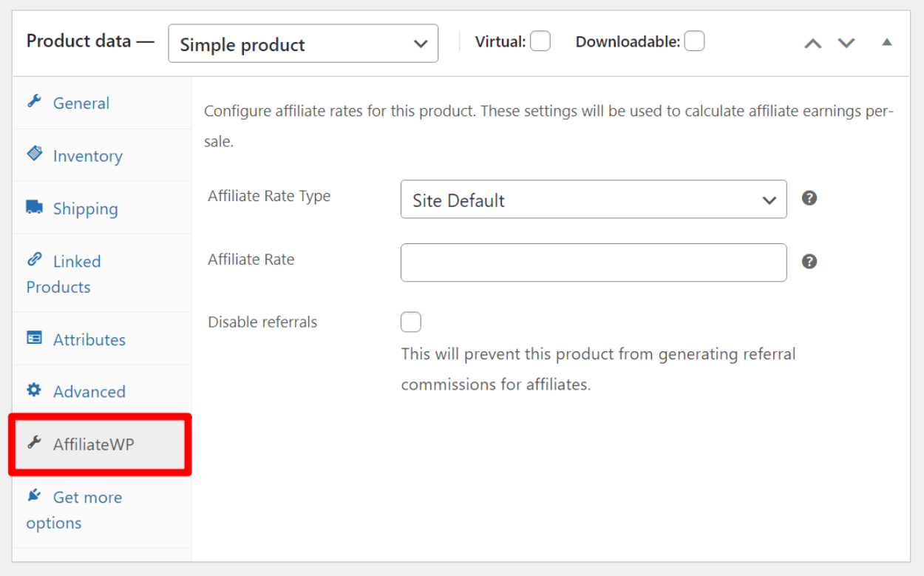Click the Affiliate Rate input field
The image size is (924, 576).
coord(593,262)
